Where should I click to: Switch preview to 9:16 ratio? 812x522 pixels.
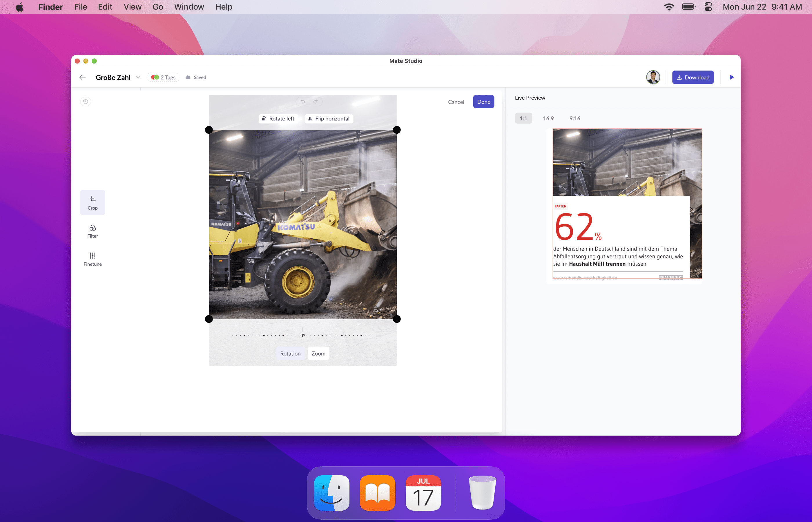[x=574, y=118]
